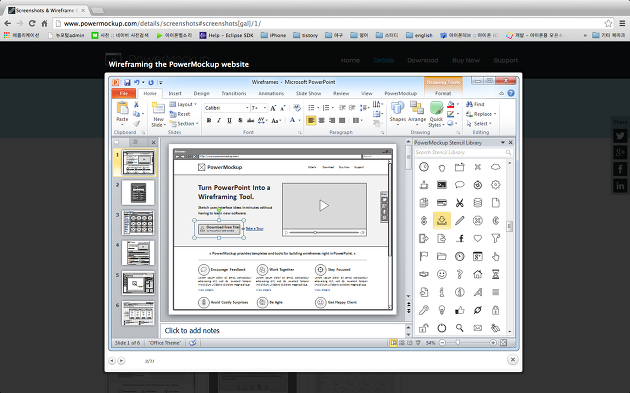Image resolution: width=630 pixels, height=393 pixels.
Task: Click the Search Stencil Library field
Action: pos(463,152)
